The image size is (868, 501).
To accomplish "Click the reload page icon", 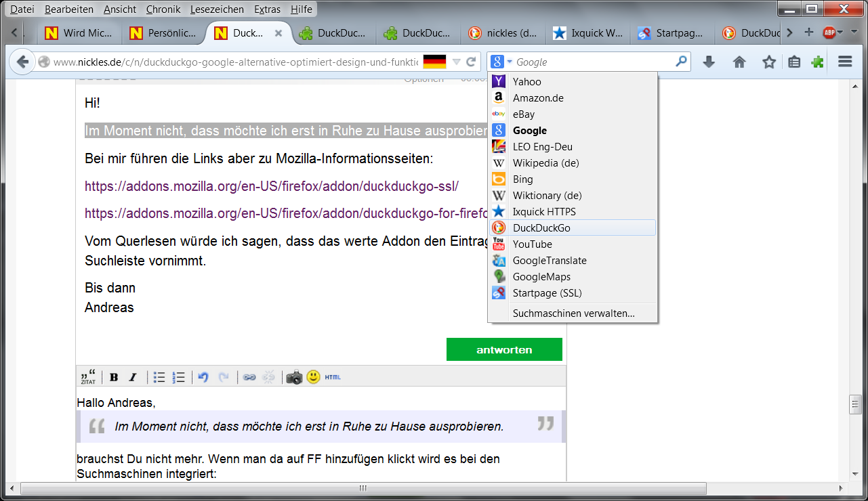I will 472,62.
